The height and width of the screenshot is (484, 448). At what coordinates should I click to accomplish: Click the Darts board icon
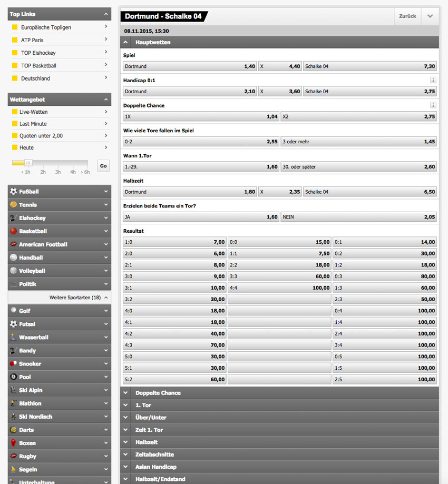click(13, 430)
